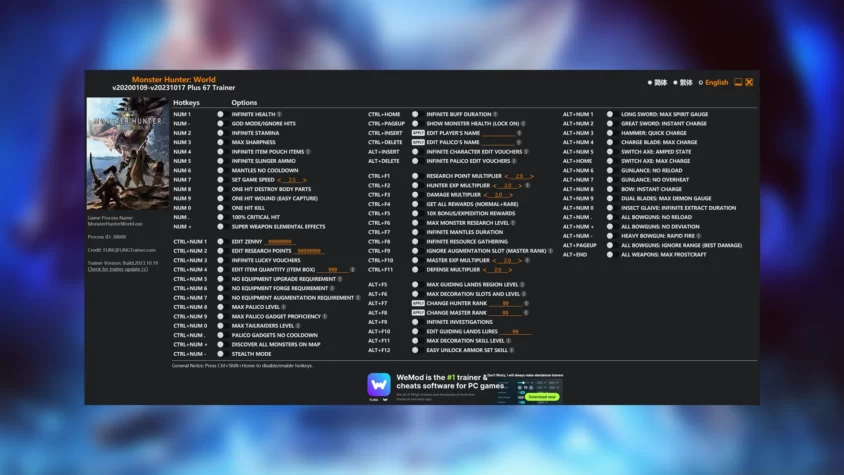844x475 pixels.
Task: Decrease Hunter EXP Multiplier value
Action: click(x=495, y=185)
